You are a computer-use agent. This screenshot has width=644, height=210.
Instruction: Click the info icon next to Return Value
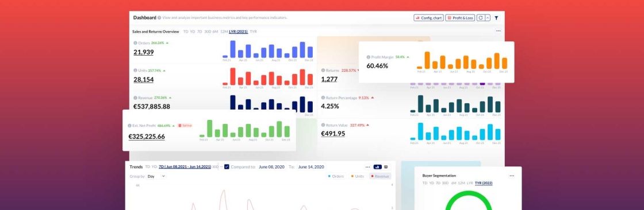pyautogui.click(x=323, y=125)
